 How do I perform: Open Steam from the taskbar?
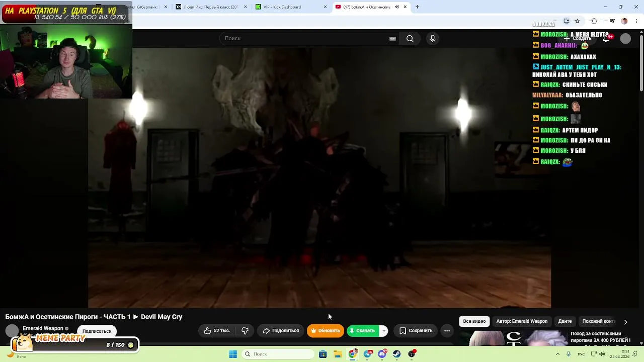[397, 354]
